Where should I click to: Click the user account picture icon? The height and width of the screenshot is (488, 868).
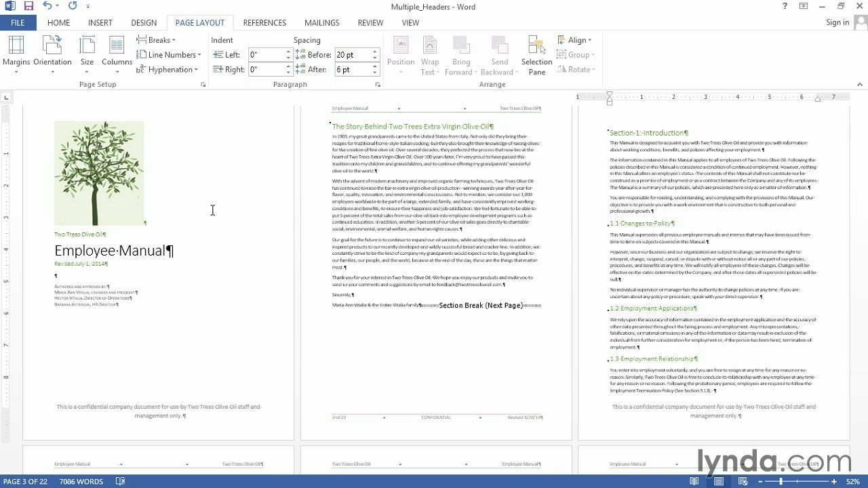[860, 22]
